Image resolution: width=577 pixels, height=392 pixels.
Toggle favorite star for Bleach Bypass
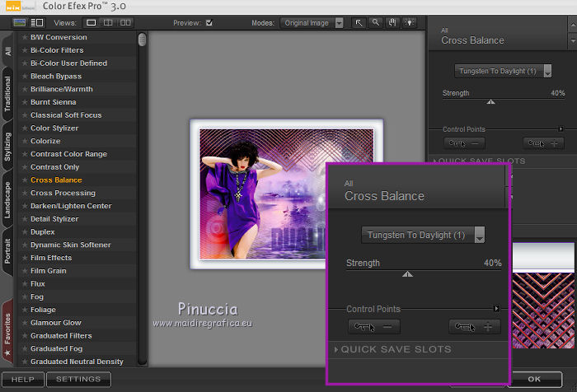[24, 76]
